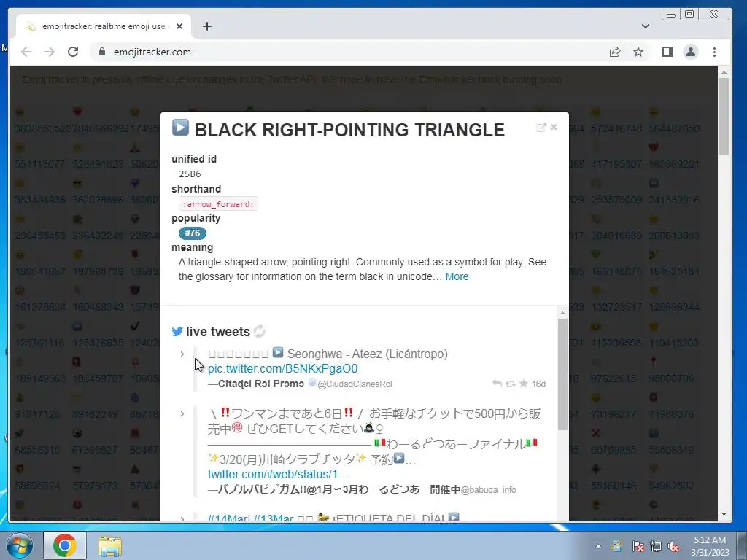The width and height of the screenshot is (747, 560).
Task: Click the 3638553523 emoji count in background
Action: pos(43,128)
